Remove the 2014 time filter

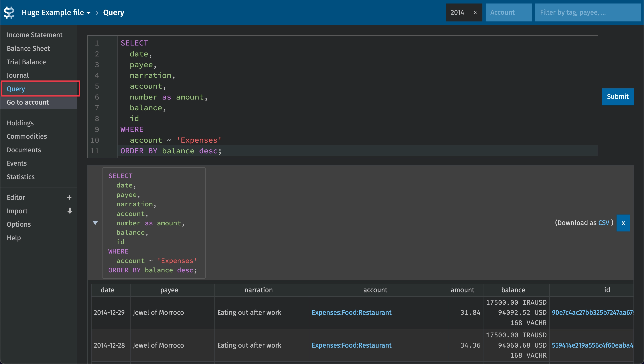point(475,12)
